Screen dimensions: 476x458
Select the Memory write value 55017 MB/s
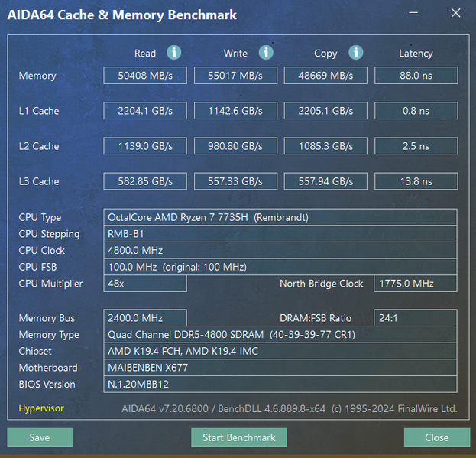(x=235, y=76)
